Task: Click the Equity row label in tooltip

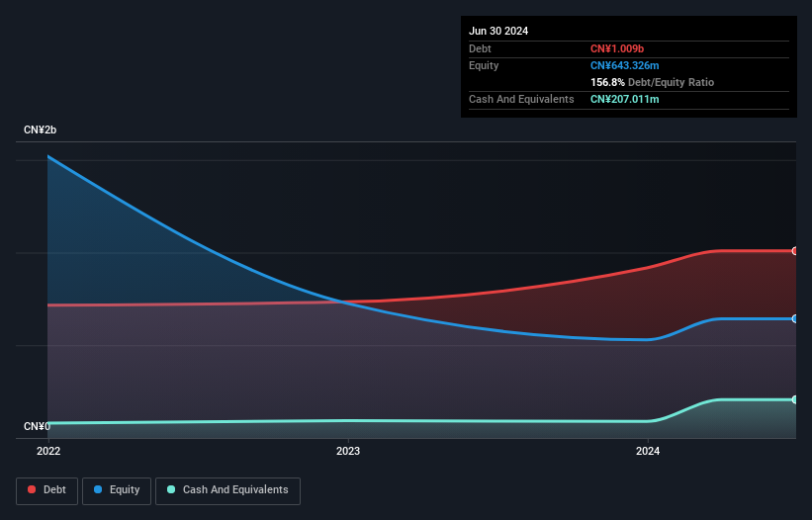Action: click(x=484, y=65)
